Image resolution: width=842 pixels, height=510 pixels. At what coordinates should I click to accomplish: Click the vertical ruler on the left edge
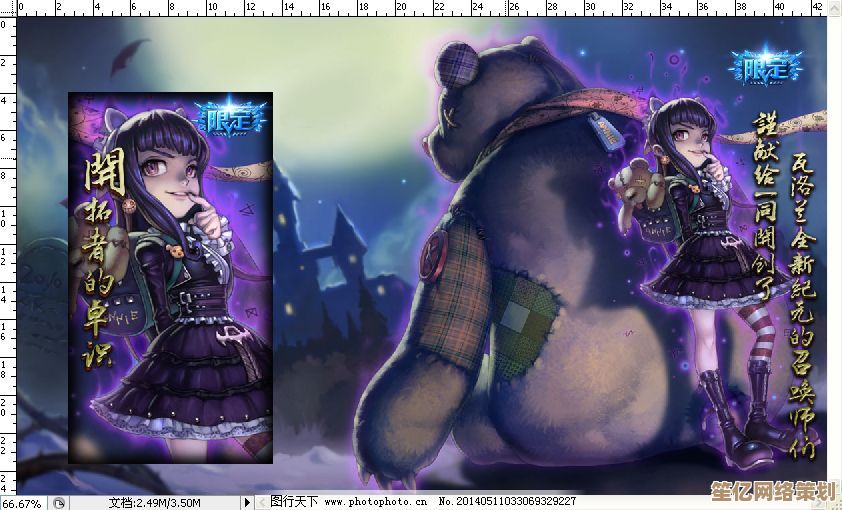(x=8, y=250)
